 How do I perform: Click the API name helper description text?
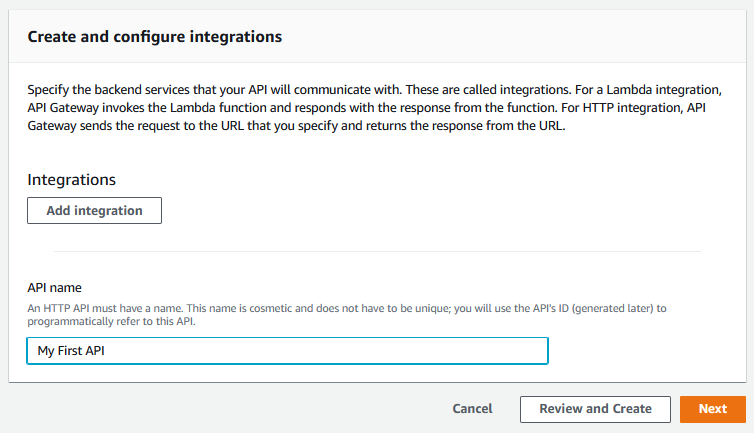point(347,315)
